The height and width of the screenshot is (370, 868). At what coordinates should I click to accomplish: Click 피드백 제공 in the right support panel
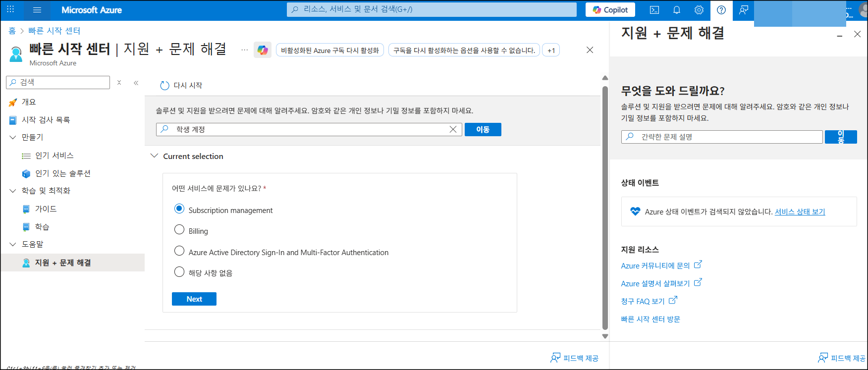[x=842, y=358]
